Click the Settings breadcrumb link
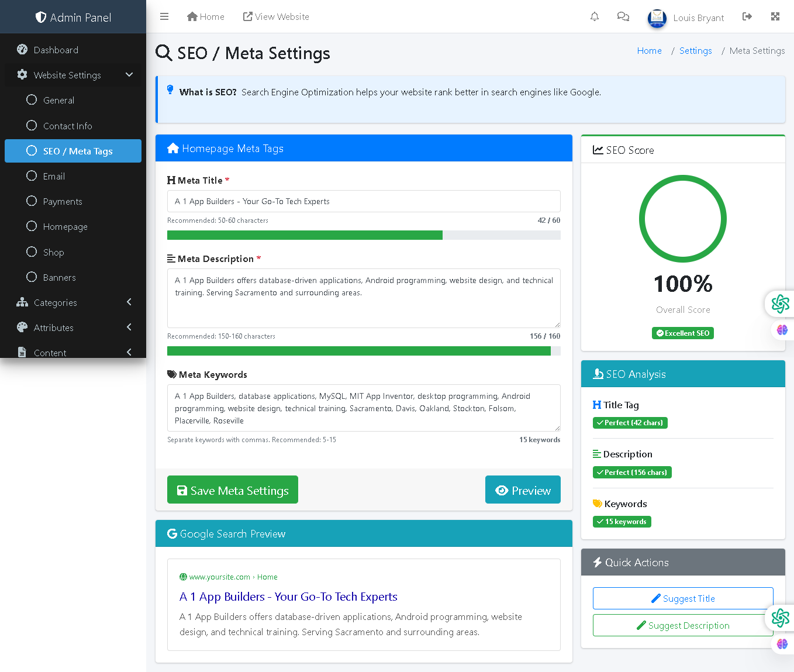 click(x=695, y=51)
